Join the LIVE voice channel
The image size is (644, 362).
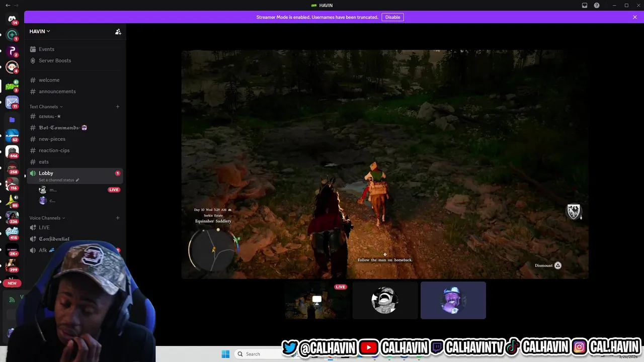[74, 227]
